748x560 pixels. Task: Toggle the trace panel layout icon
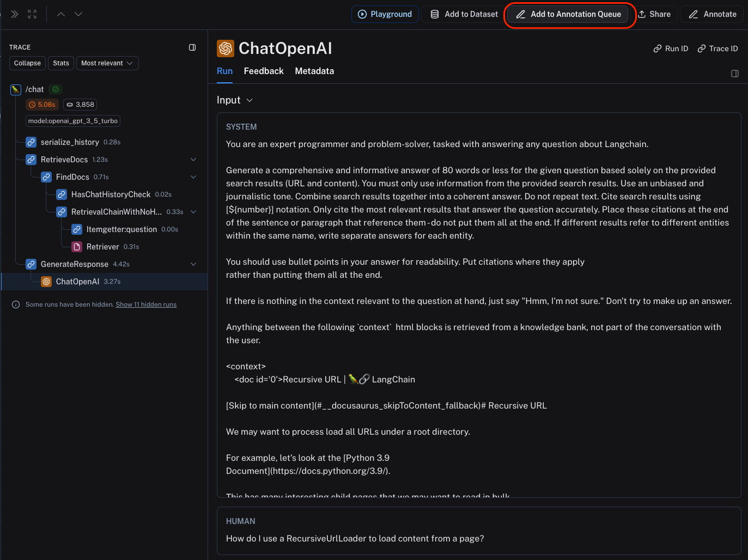(192, 47)
